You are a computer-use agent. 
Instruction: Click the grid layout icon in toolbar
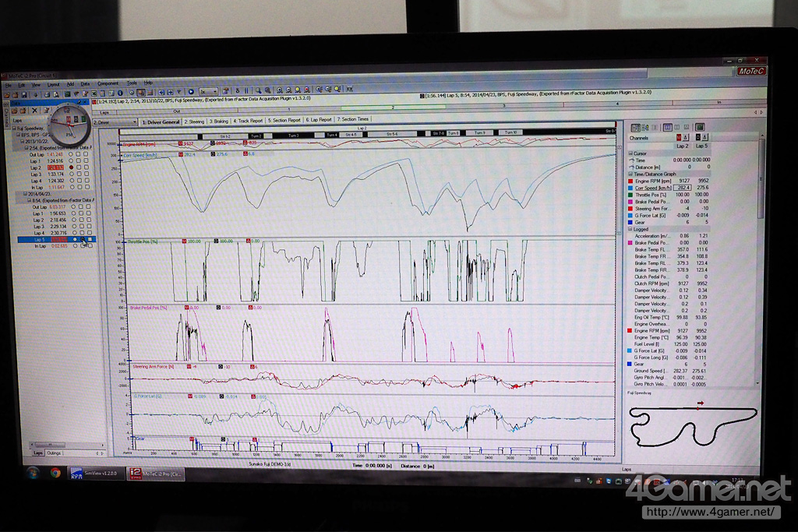[150, 93]
